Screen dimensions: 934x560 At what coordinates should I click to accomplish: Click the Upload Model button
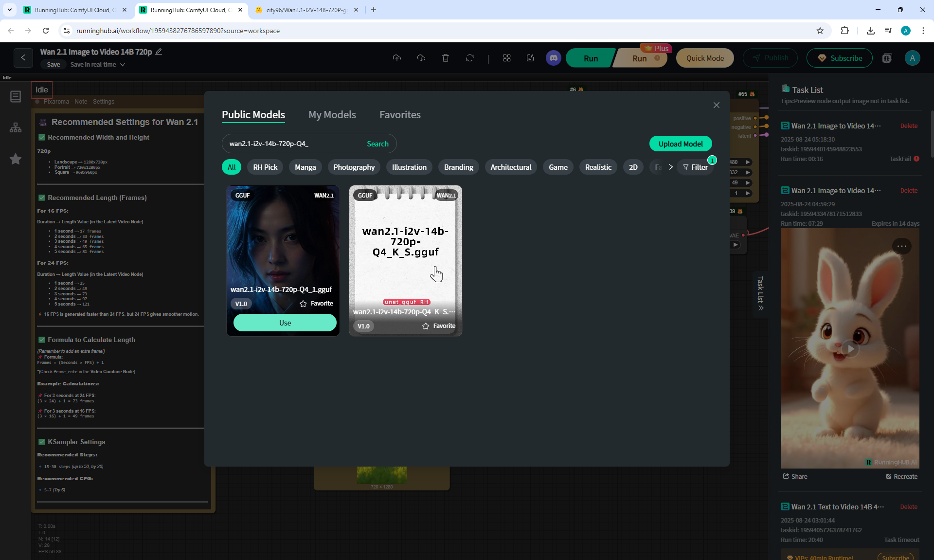pyautogui.click(x=680, y=144)
